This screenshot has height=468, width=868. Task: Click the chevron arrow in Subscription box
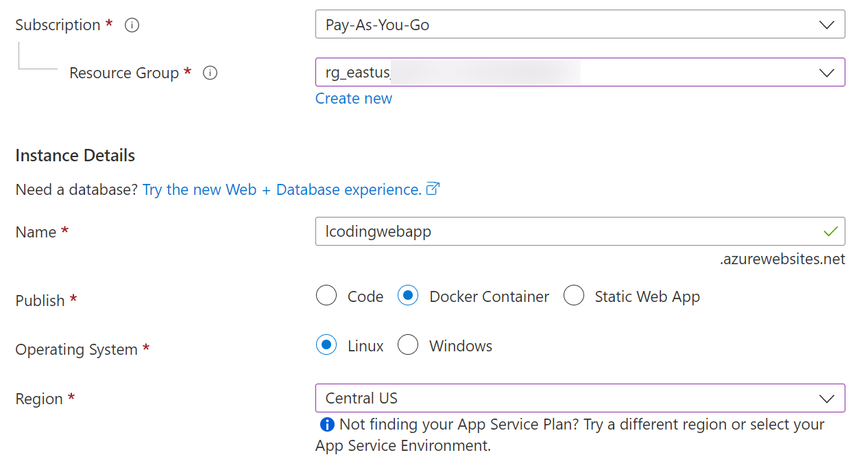point(827,25)
